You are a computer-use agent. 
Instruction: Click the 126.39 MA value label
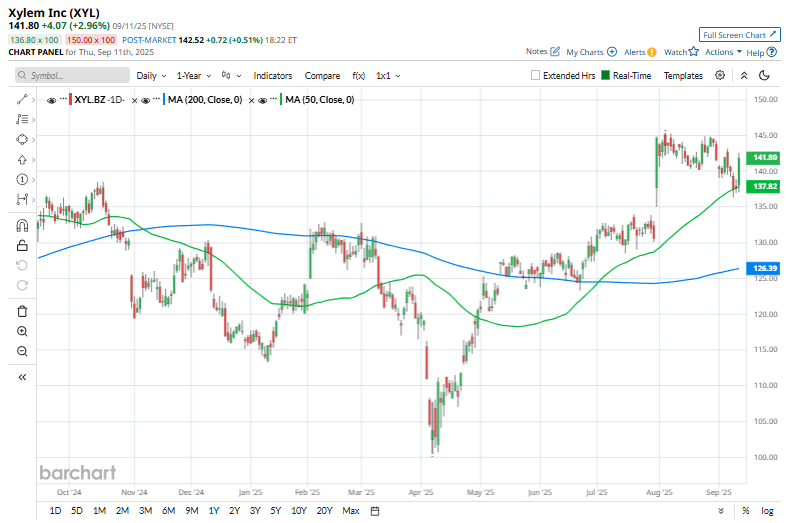tap(763, 268)
